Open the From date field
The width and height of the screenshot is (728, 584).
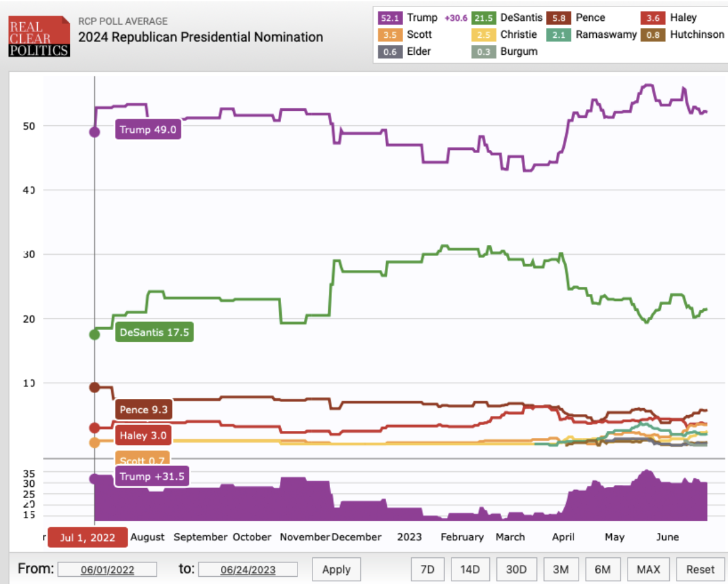tap(107, 569)
